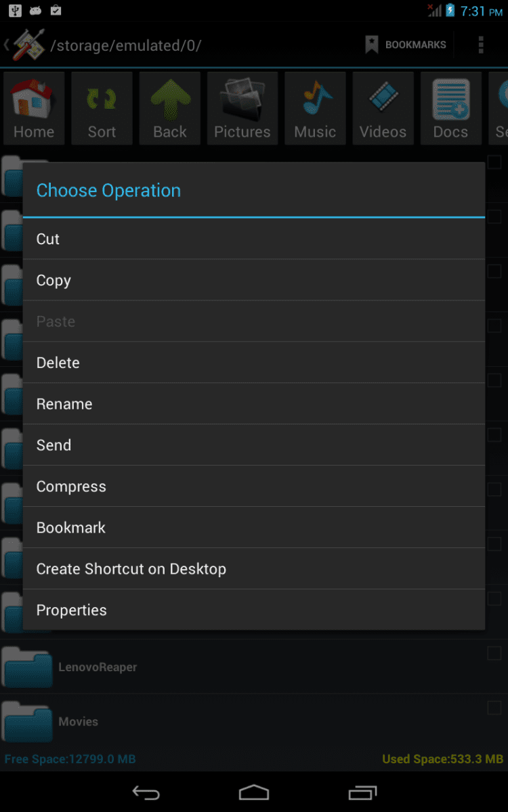Open the Docs shortcut
The image size is (508, 812).
pyautogui.click(x=450, y=108)
